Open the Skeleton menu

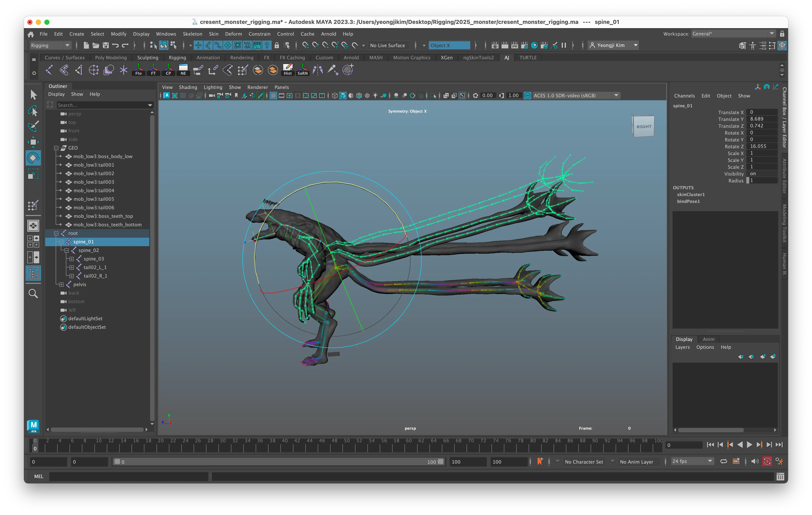click(192, 34)
